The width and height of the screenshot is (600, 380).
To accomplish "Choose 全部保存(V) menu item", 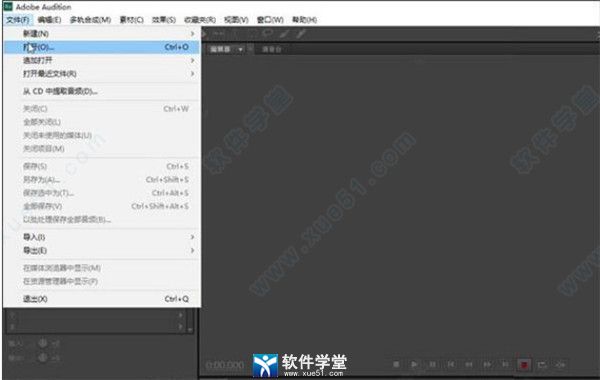I will [101, 206].
